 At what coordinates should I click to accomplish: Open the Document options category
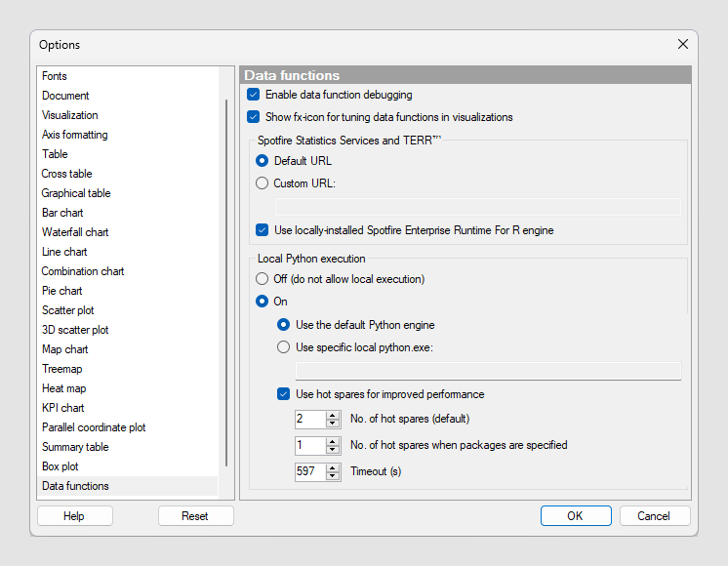point(127,96)
